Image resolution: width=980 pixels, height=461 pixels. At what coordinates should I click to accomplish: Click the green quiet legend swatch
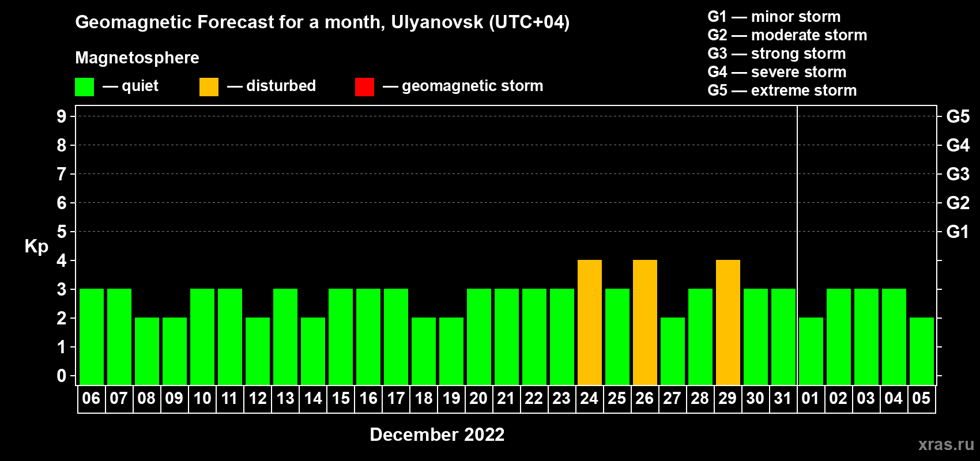click(x=84, y=87)
